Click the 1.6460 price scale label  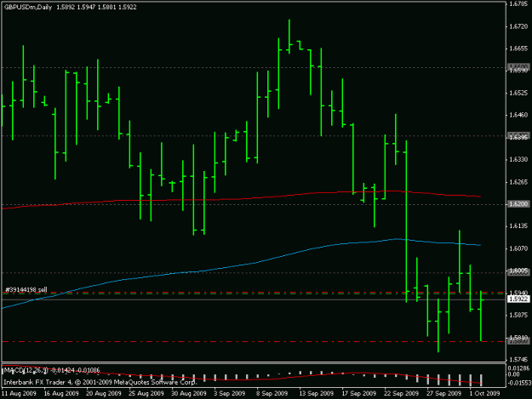(518, 115)
